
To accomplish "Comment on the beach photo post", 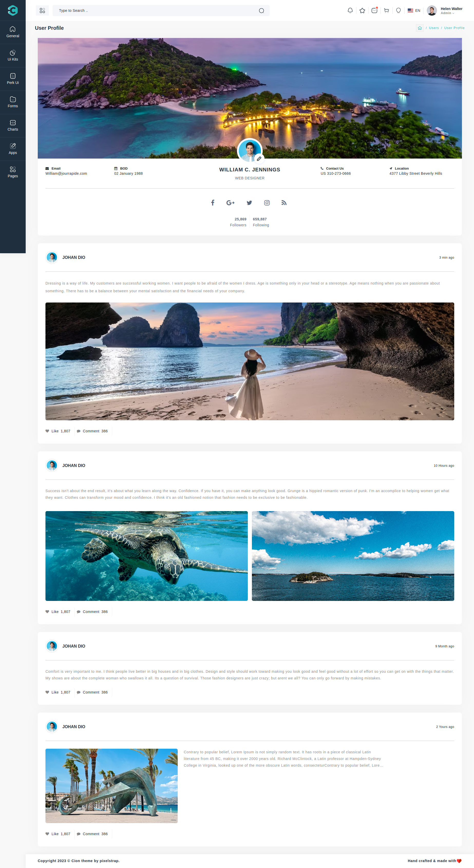I will [92, 431].
